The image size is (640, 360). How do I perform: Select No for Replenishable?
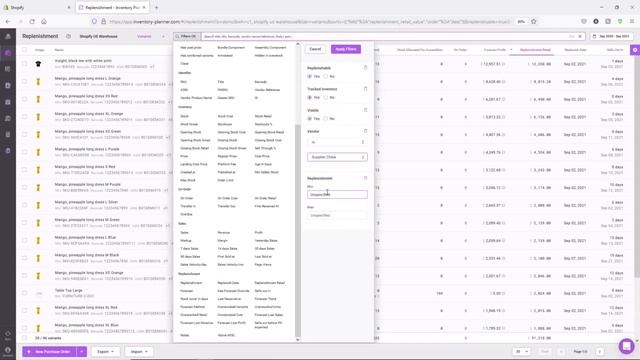pyautogui.click(x=326, y=76)
